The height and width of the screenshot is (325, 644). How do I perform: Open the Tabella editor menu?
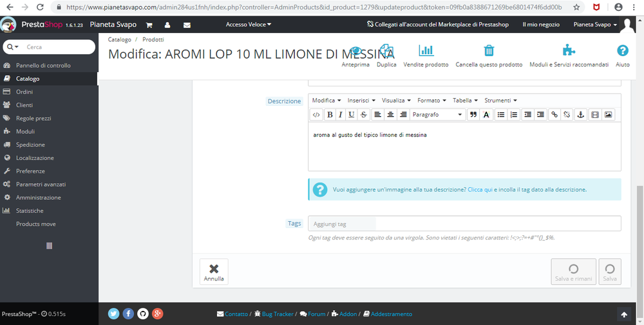click(466, 101)
